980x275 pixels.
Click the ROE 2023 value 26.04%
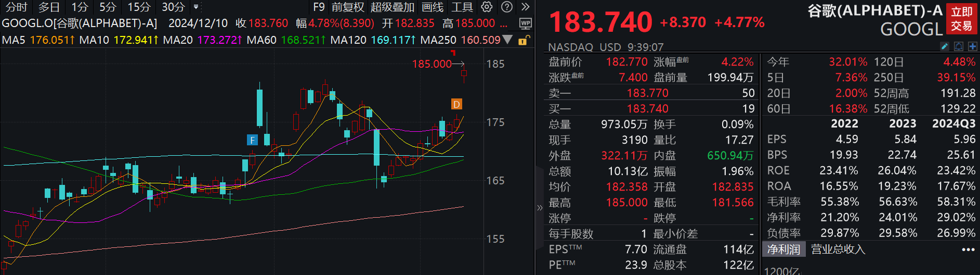pyautogui.click(x=897, y=170)
